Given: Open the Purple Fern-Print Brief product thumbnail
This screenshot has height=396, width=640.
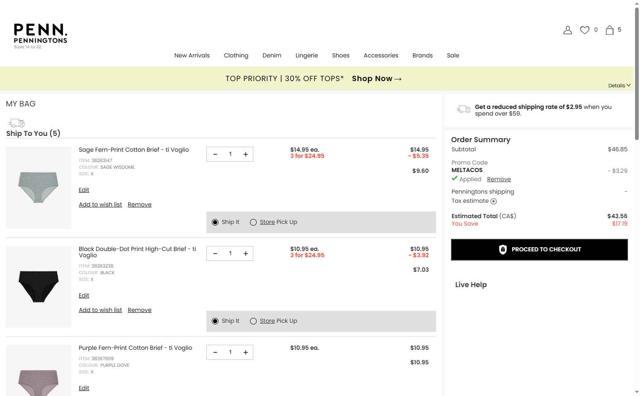Looking at the screenshot, I should click(x=38, y=370).
